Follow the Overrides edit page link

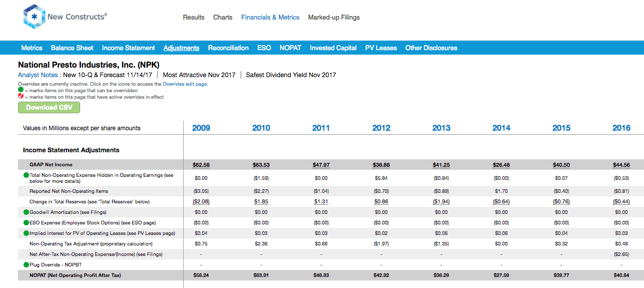click(x=185, y=84)
